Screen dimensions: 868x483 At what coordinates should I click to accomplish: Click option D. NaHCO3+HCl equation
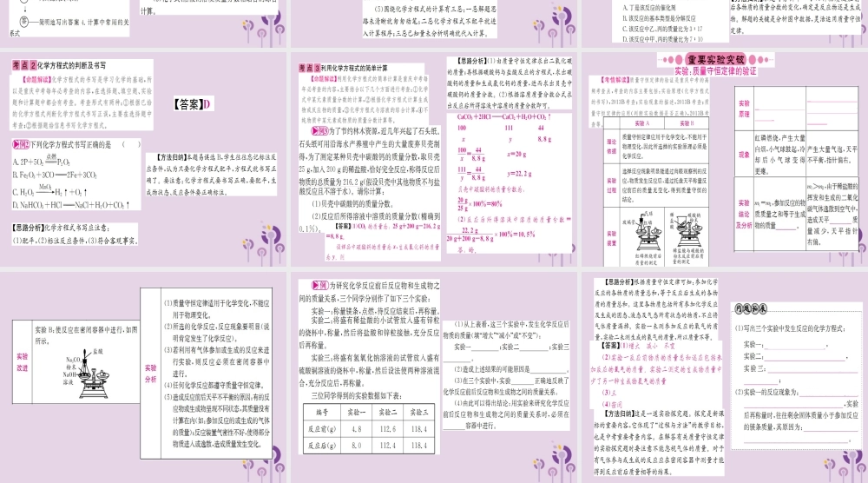click(71, 205)
